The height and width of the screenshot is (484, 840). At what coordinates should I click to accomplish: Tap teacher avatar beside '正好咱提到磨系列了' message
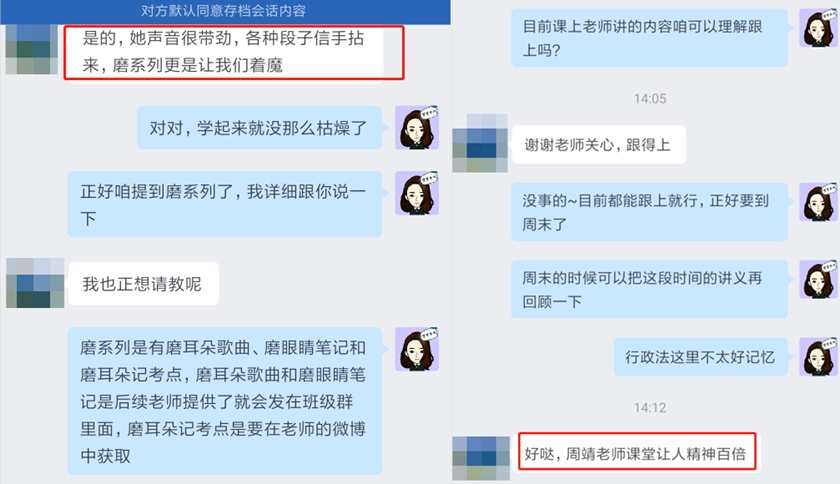point(417,193)
